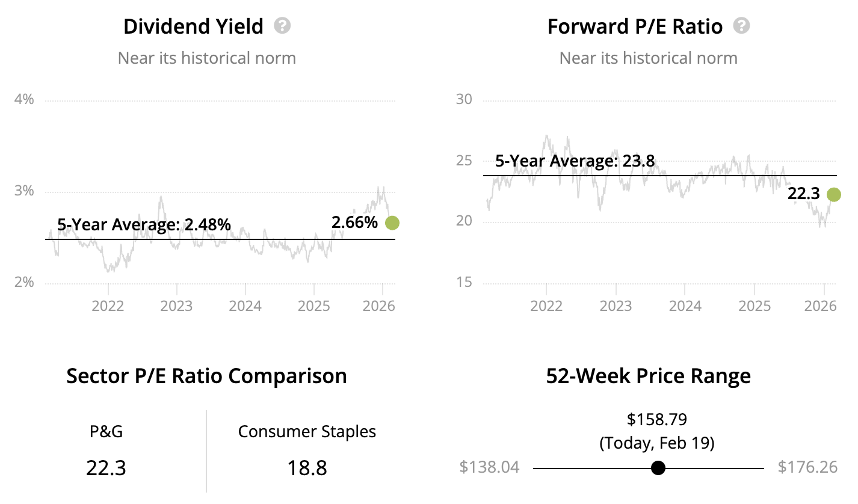Click the 2022 label on Dividend Yield chart
Viewport: 858px width, 504px height.
pos(108,306)
